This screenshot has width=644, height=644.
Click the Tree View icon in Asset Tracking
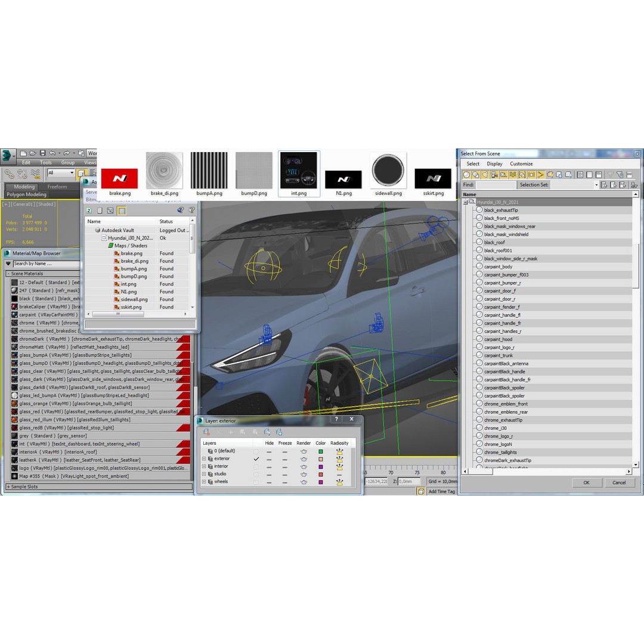pos(110,210)
